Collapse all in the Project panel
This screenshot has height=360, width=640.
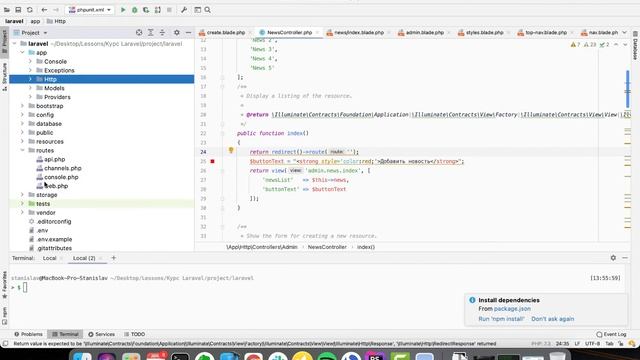pos(162,32)
